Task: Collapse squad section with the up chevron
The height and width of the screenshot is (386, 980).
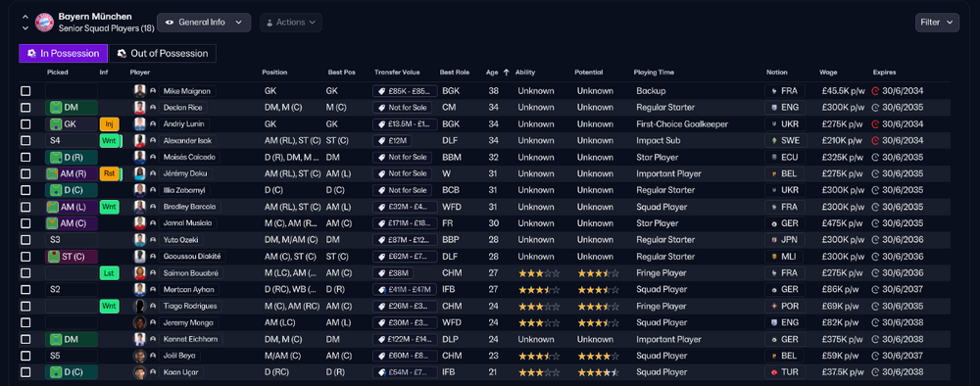Action: pyautogui.click(x=25, y=17)
